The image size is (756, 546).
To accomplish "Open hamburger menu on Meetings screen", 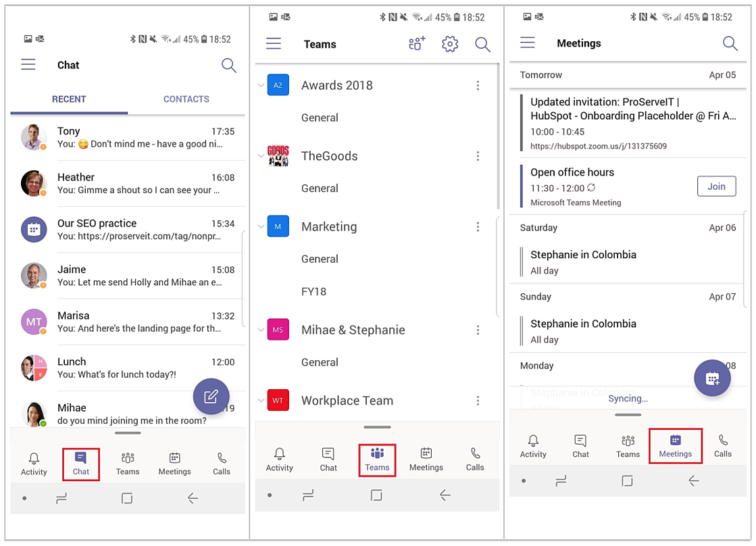I will [528, 43].
